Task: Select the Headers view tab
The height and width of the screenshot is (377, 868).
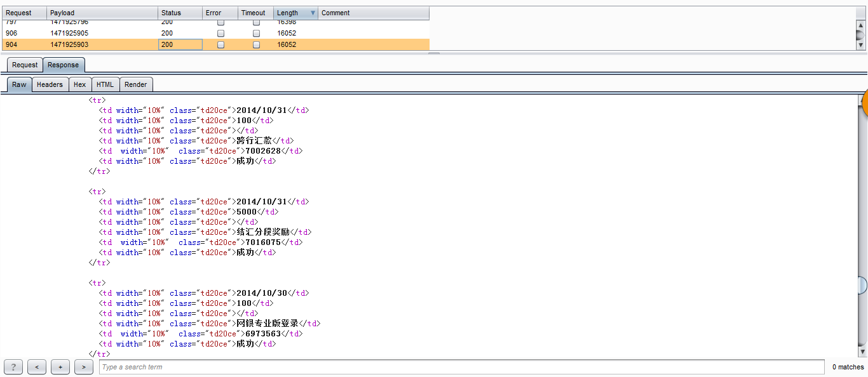Action: coord(50,84)
